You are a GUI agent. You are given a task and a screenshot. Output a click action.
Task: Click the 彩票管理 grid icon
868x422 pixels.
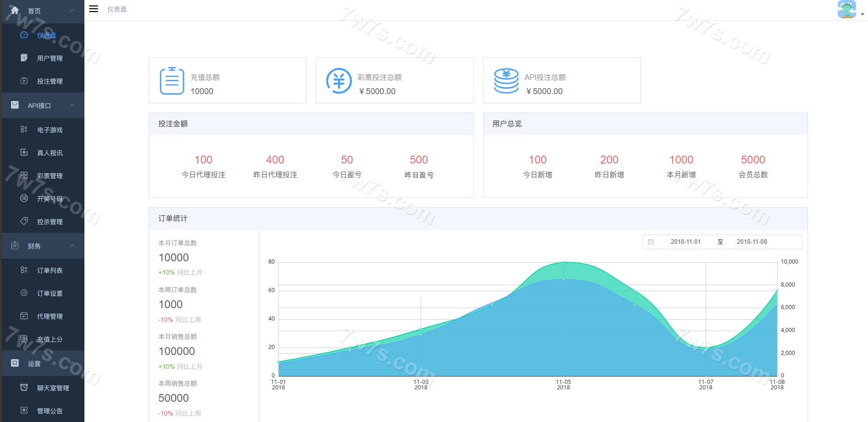point(24,175)
